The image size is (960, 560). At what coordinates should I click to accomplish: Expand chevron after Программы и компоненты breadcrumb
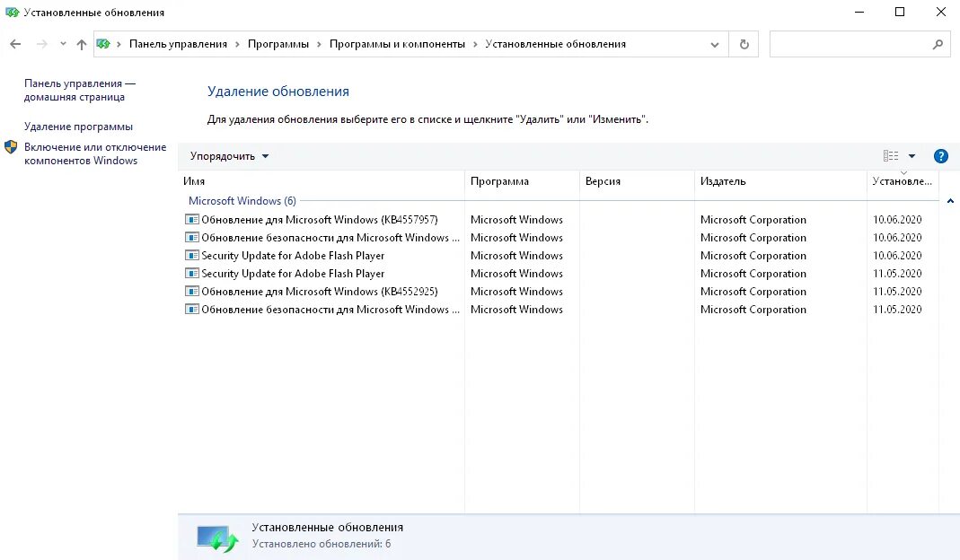pos(475,44)
